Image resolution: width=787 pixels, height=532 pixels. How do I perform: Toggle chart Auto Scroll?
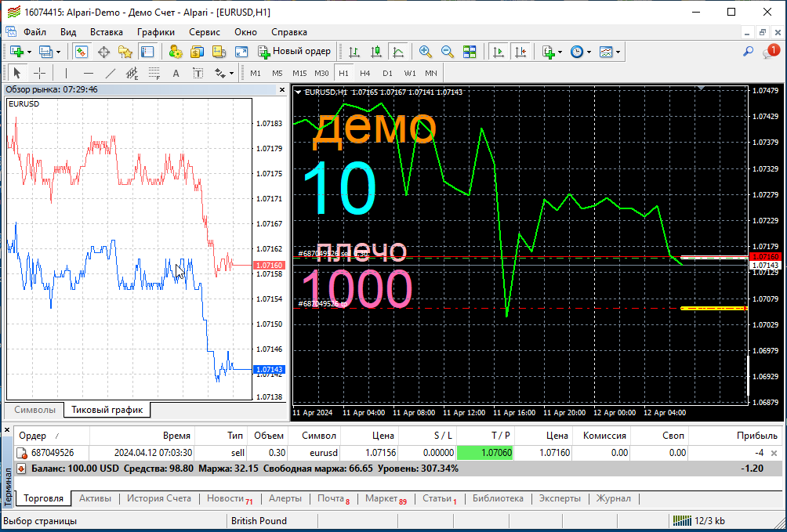pos(499,52)
